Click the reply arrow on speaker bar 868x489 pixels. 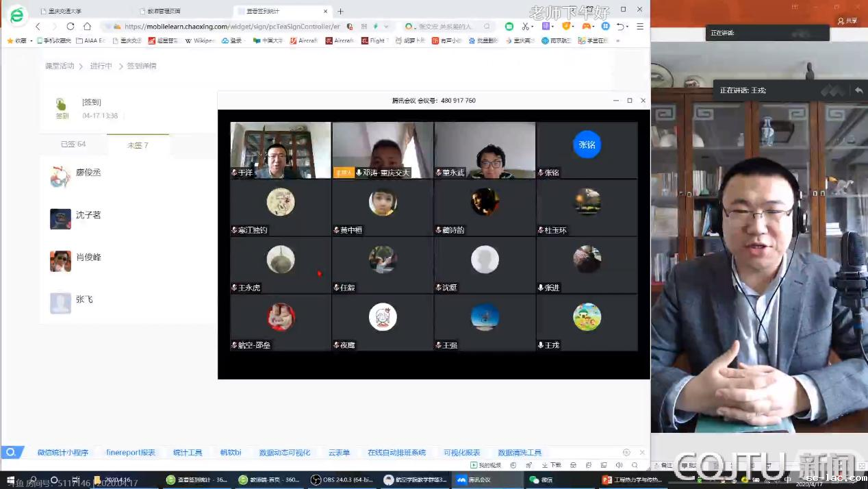(x=858, y=90)
